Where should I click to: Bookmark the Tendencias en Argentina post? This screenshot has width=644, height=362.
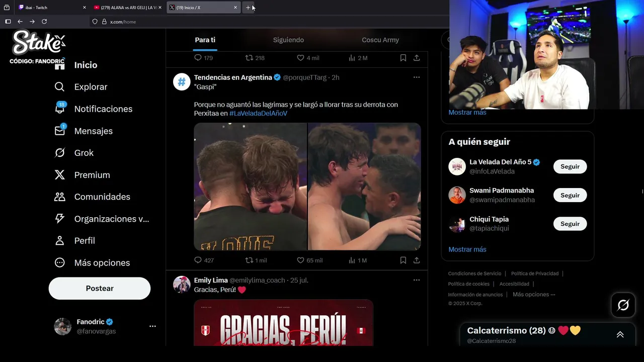point(403,260)
